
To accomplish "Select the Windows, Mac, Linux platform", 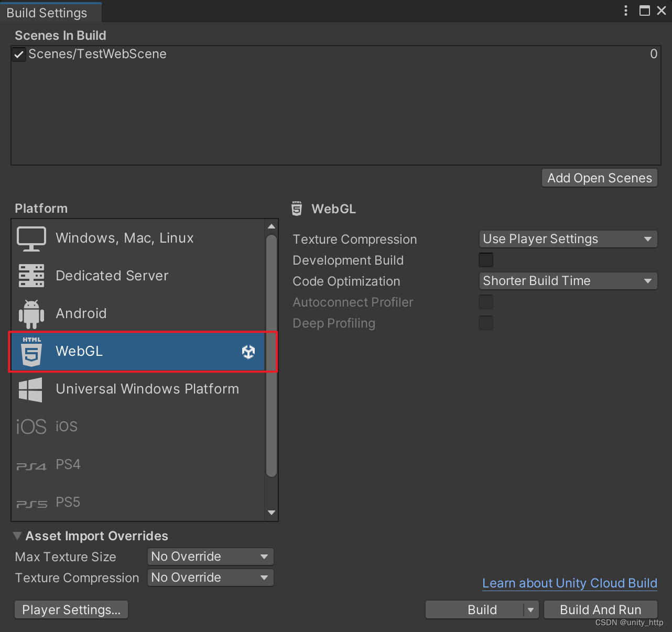I will (138, 238).
